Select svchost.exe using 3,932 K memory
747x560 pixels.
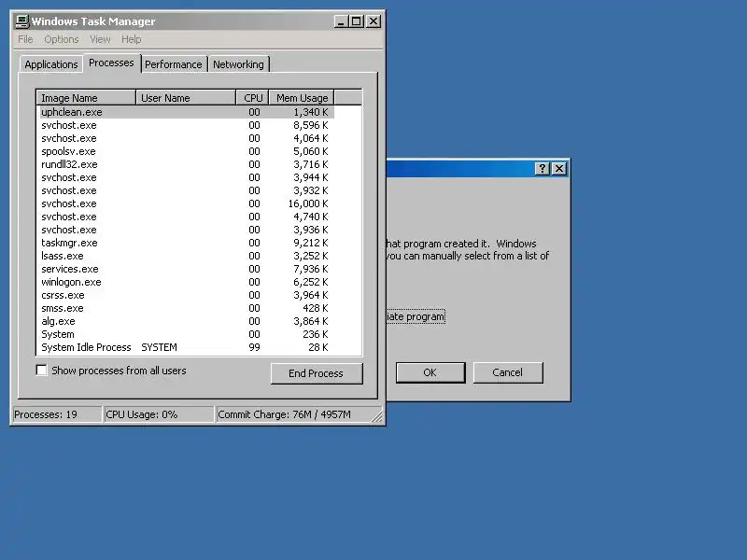click(x=185, y=190)
